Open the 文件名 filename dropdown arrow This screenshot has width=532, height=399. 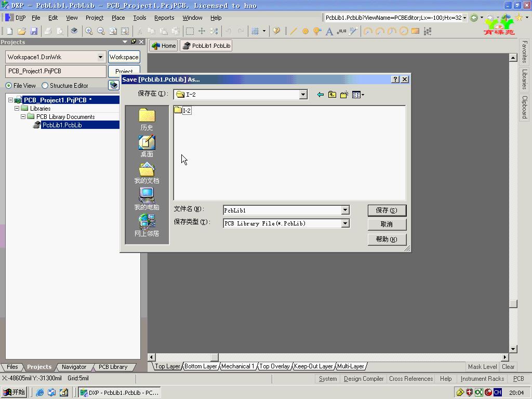point(345,210)
